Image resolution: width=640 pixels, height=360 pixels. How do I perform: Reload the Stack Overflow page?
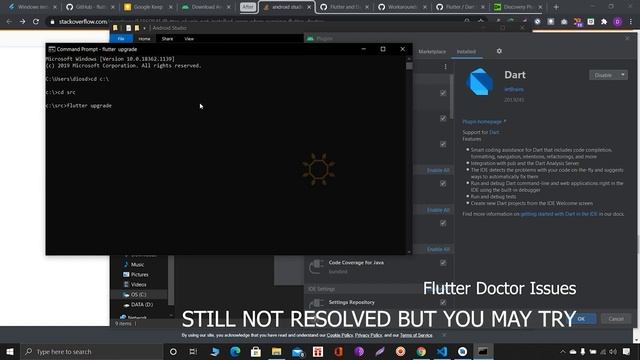tap(36, 21)
